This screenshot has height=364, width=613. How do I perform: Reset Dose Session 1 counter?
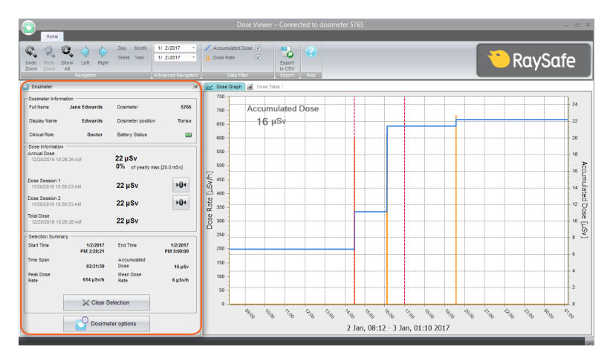(181, 185)
